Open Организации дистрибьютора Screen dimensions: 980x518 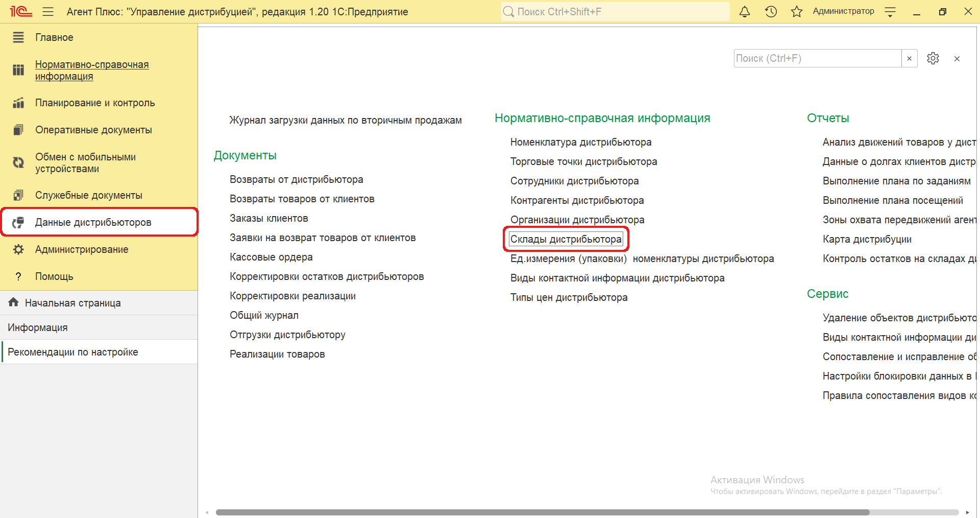(x=577, y=220)
